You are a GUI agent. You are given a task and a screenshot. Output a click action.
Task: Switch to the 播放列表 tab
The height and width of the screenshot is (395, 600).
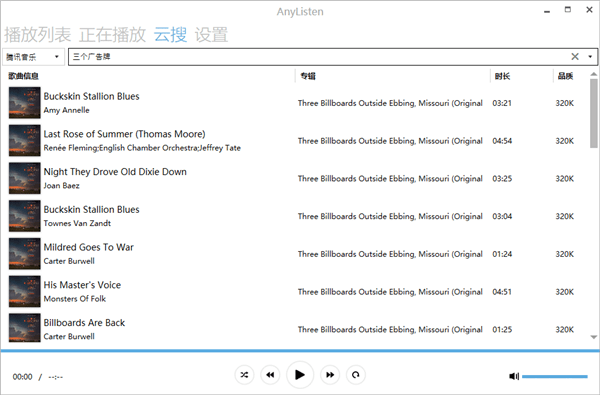38,34
